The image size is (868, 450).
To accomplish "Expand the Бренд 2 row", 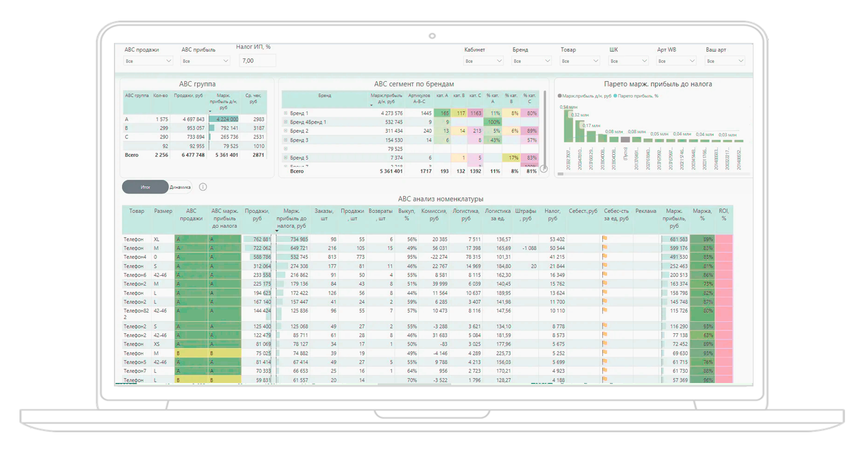I will pos(286,131).
